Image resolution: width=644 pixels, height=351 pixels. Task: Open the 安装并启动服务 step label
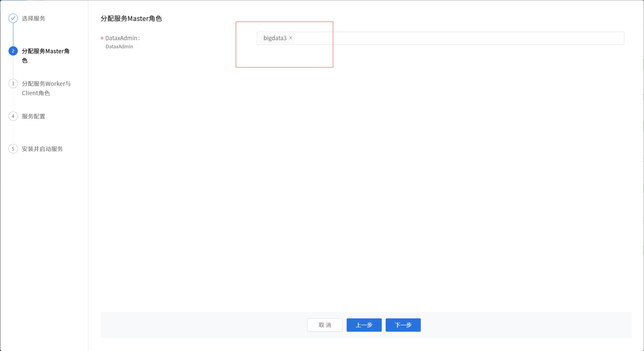pyautogui.click(x=42, y=149)
